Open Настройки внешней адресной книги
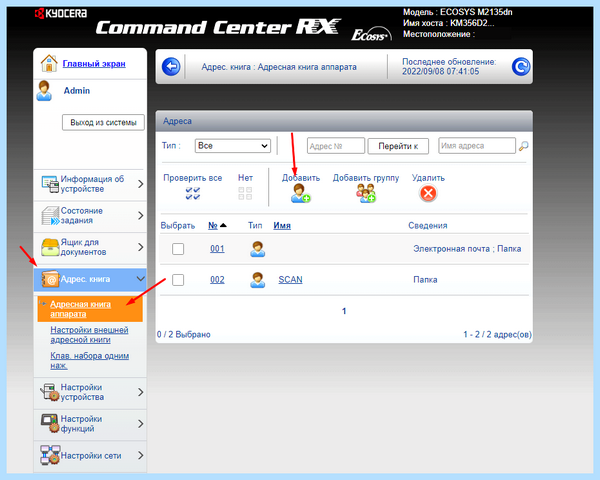Screen dimensions: 600x480 [x=89, y=335]
